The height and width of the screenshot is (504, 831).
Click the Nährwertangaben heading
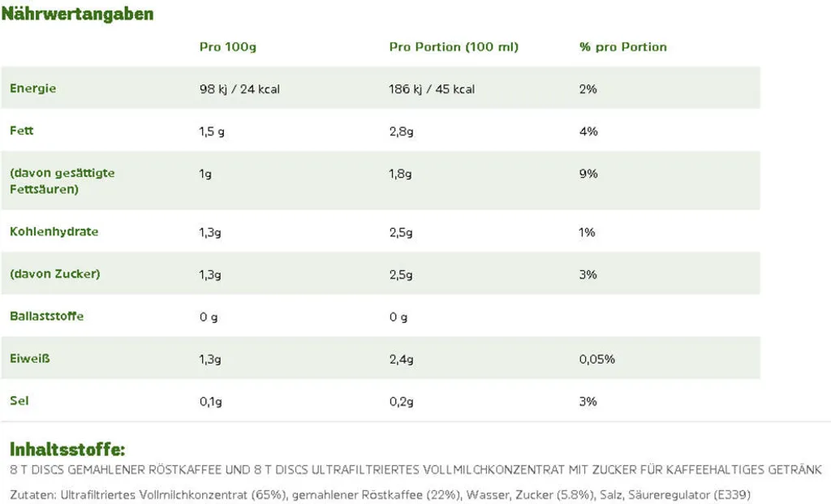click(77, 14)
